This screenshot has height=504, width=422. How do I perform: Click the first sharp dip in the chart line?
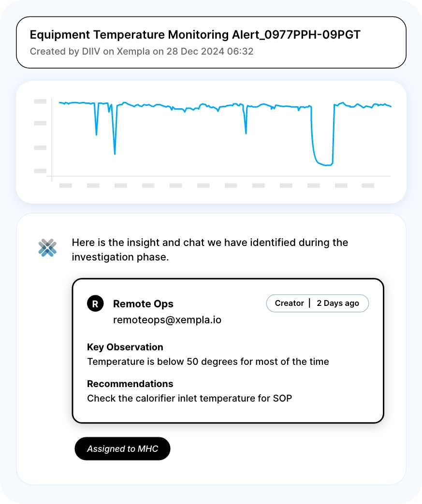point(96,133)
